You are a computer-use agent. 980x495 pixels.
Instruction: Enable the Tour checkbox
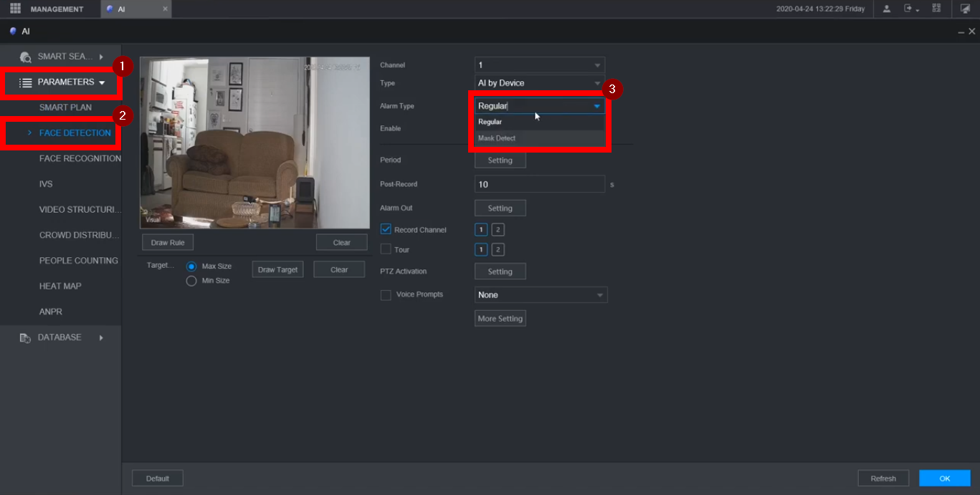[386, 249]
